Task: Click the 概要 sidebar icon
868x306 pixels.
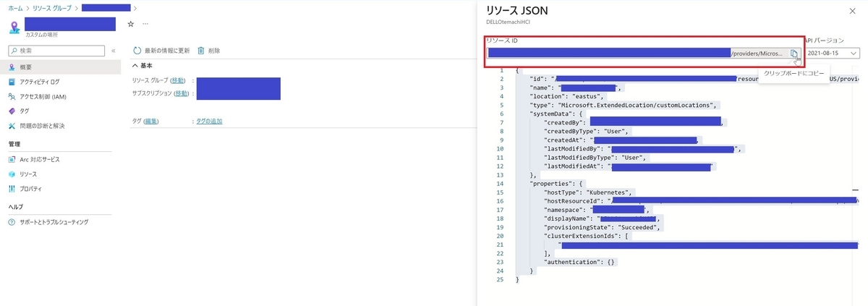Action: click(12, 67)
